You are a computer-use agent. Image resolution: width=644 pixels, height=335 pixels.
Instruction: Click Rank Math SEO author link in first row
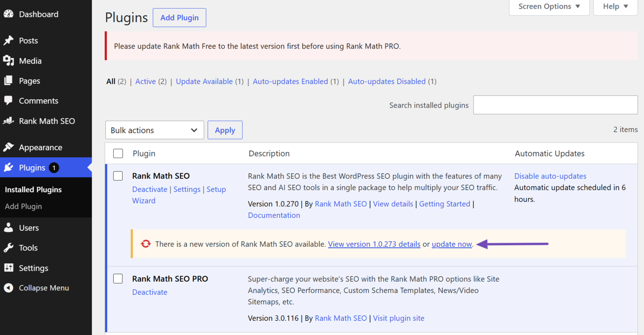click(x=341, y=204)
